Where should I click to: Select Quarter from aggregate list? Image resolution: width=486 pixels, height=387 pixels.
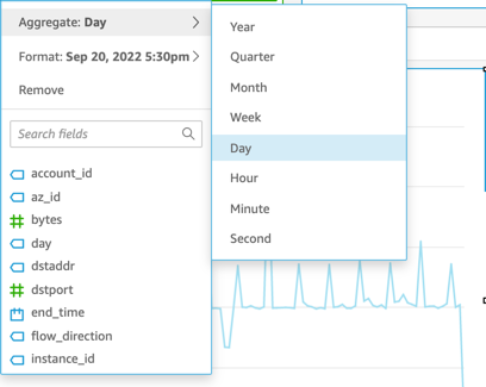pyautogui.click(x=309, y=57)
